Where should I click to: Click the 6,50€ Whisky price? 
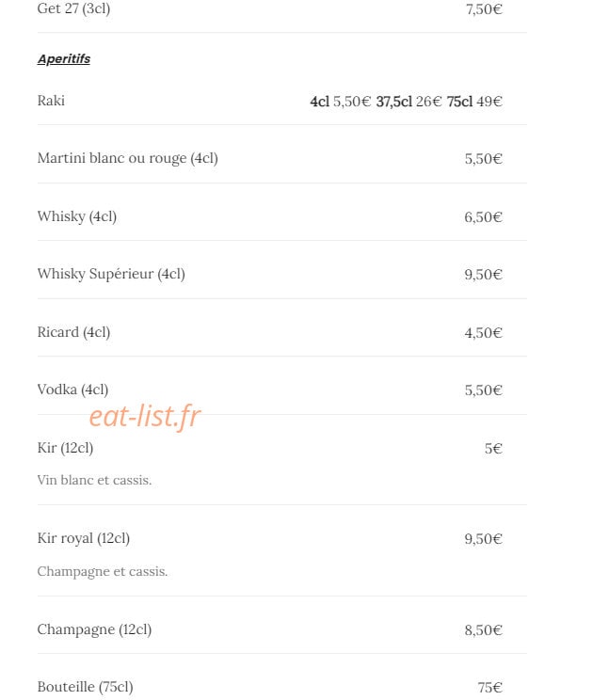pyautogui.click(x=483, y=217)
